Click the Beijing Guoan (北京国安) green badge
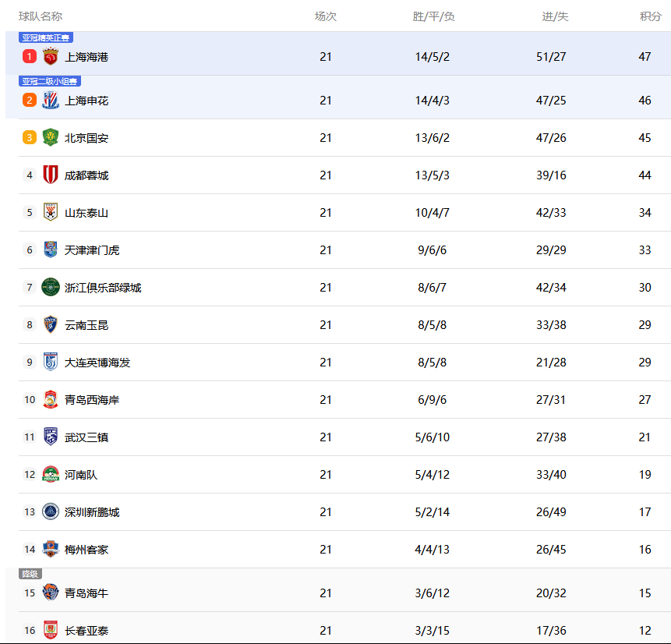This screenshot has height=644, width=671. [51, 138]
